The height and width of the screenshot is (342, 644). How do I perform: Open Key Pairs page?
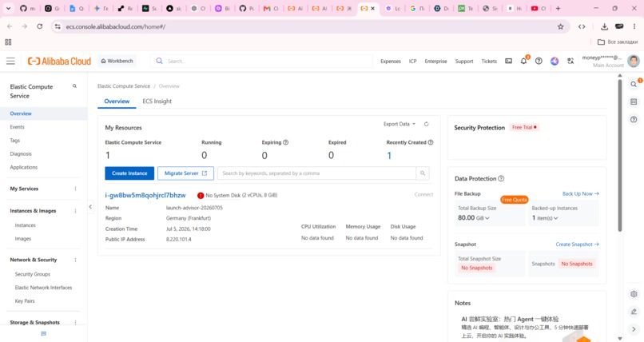point(25,301)
